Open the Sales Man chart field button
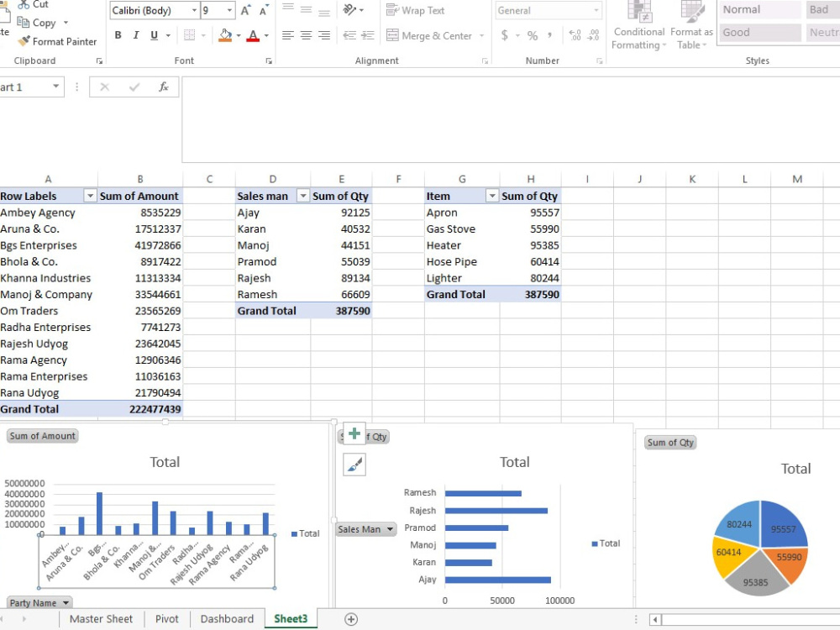The height and width of the screenshot is (630, 840). click(366, 529)
